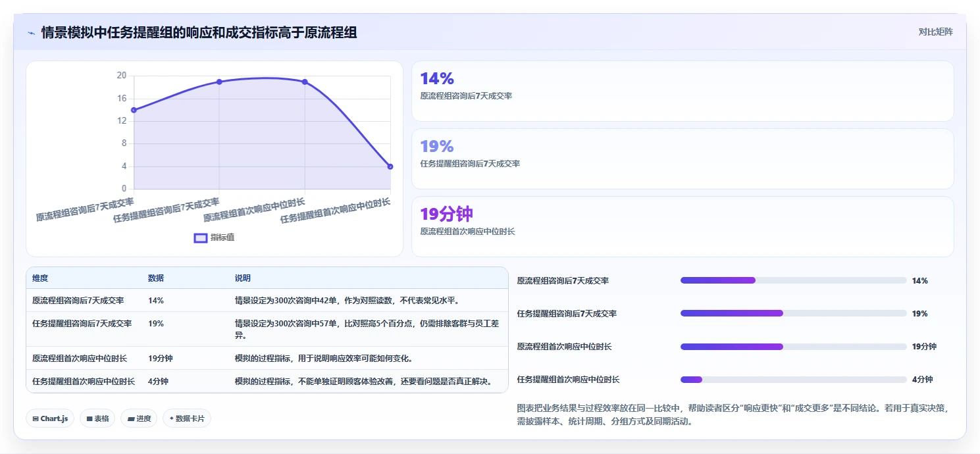Click the 维度 table column header
Viewport: 980px width, 454px height.
[40, 278]
